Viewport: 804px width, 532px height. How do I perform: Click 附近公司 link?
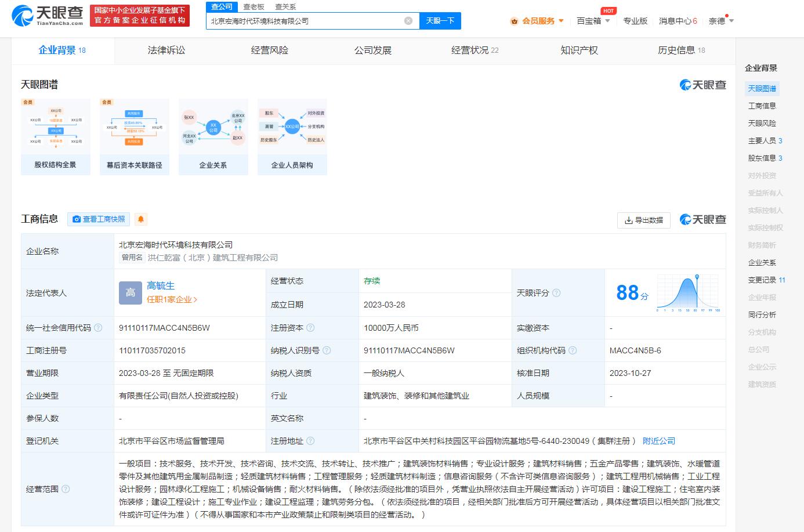pos(659,441)
